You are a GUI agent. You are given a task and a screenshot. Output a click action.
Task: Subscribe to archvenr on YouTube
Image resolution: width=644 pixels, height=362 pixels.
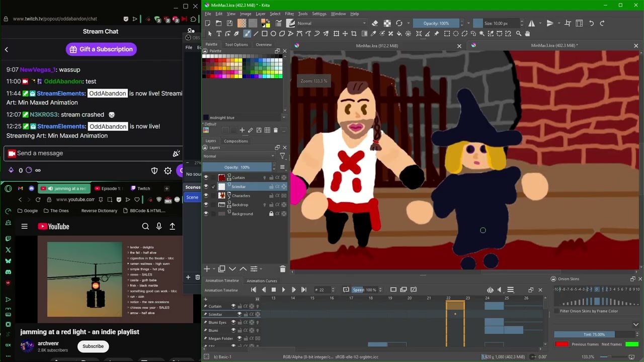93,346
